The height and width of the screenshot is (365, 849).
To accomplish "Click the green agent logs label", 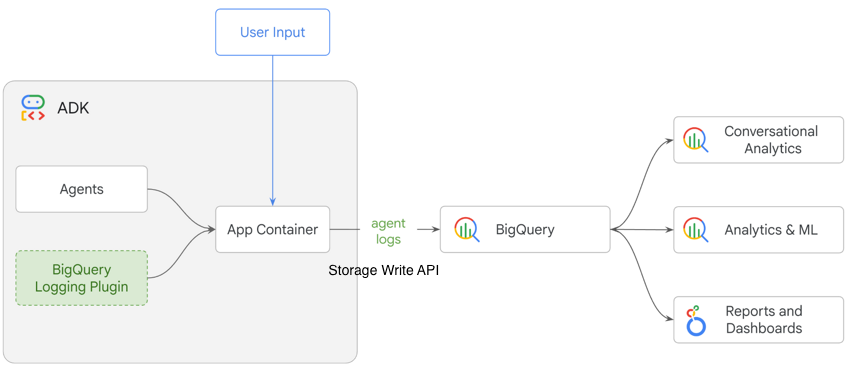I will click(x=388, y=231).
